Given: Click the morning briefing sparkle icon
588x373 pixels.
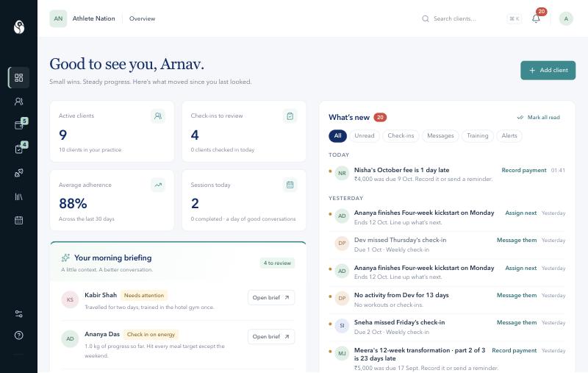Looking at the screenshot, I should [x=65, y=257].
